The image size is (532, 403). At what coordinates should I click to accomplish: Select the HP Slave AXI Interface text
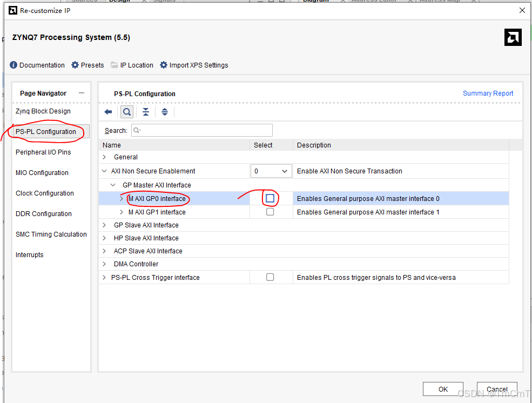pyautogui.click(x=146, y=238)
